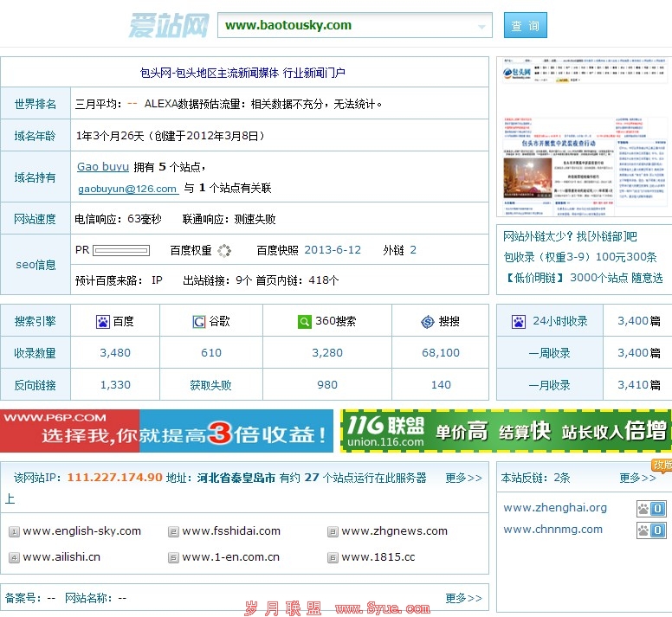The height and width of the screenshot is (617, 672).
Task: Open the 百度快照 date 2013-6-12 link
Action: [x=333, y=250]
